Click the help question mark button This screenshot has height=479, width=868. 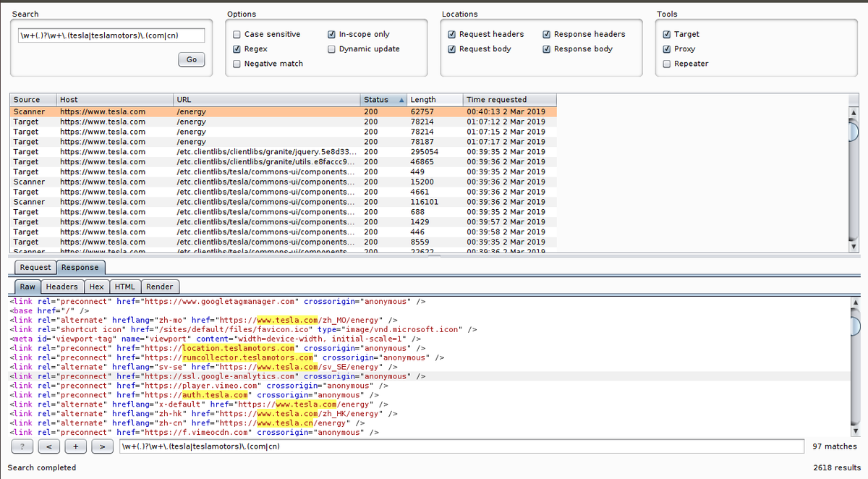pos(22,446)
